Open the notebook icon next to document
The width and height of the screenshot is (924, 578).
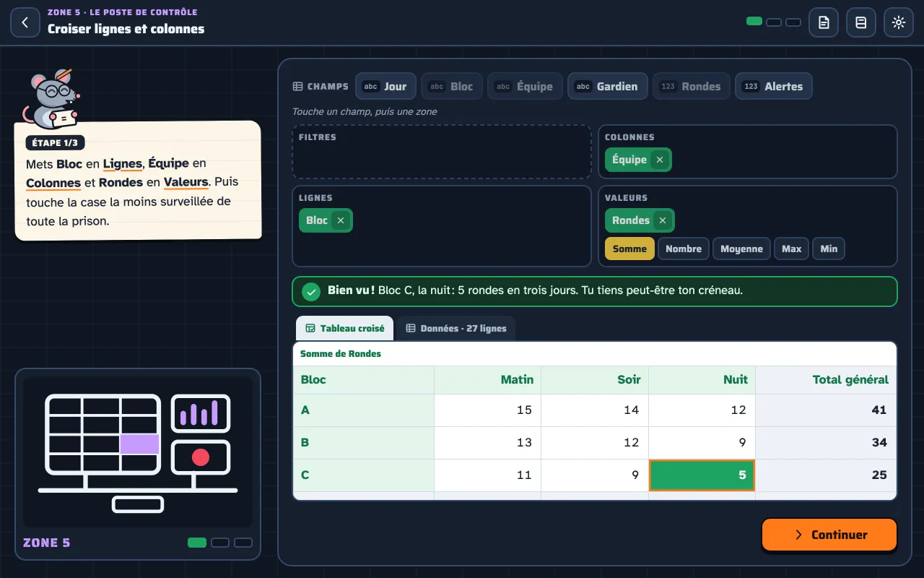tap(861, 22)
